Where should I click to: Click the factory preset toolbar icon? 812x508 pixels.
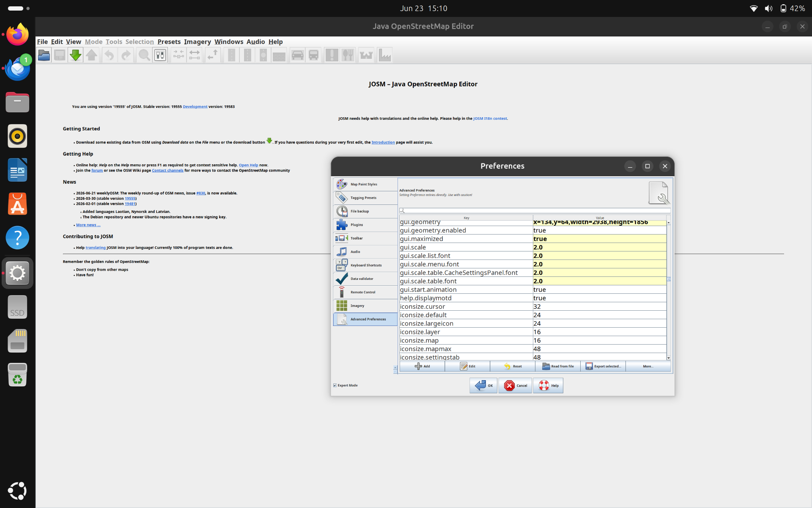(x=385, y=55)
